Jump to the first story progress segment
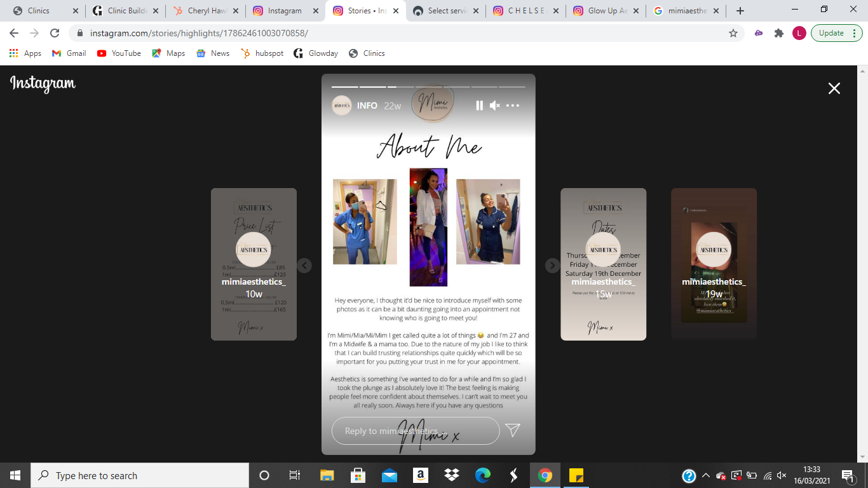The image size is (868, 488). click(x=345, y=86)
